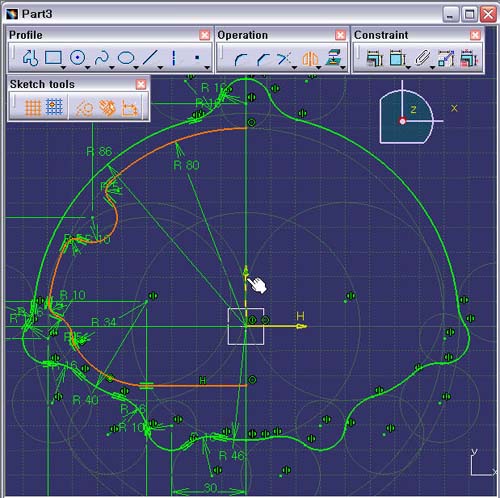Image resolution: width=500 pixels, height=498 pixels.
Task: Activate the Mirror tool in Operation toolbar
Action: click(310, 59)
